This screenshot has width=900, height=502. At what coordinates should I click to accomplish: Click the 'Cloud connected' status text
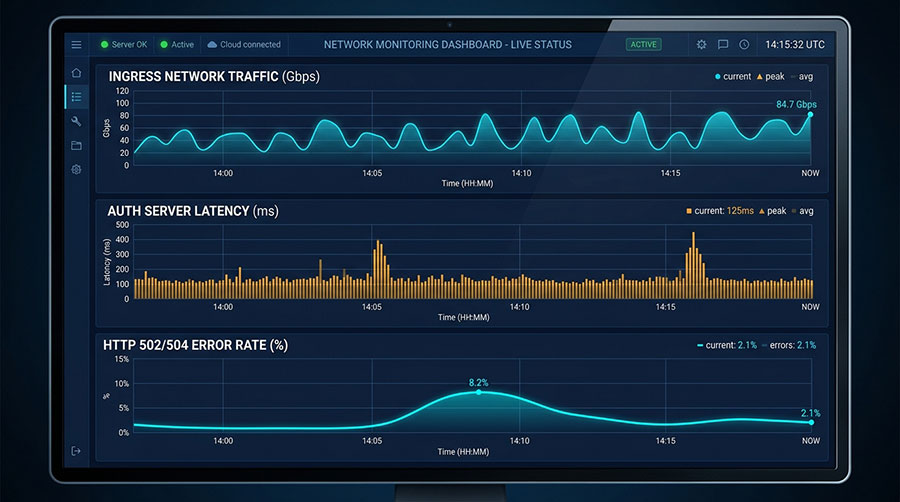point(250,44)
